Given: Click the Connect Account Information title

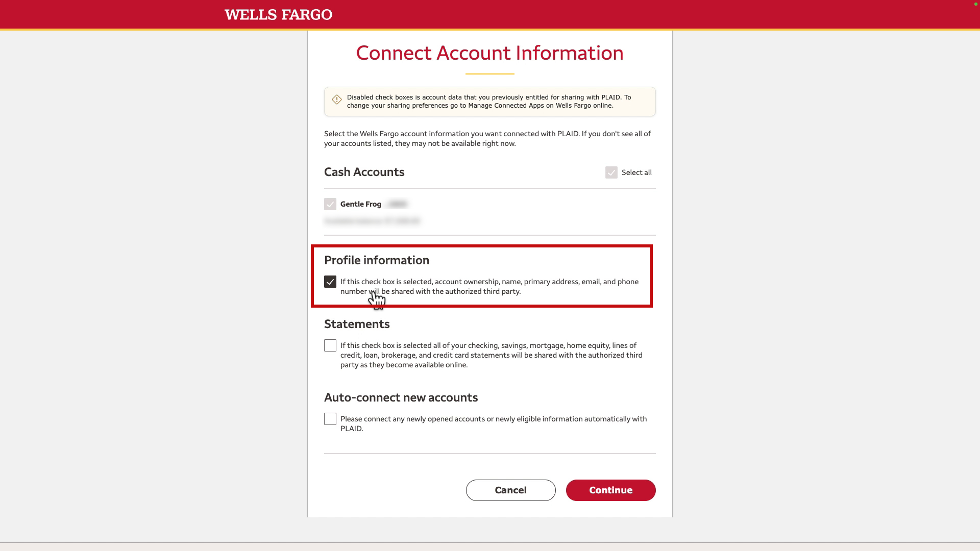Looking at the screenshot, I should [x=490, y=53].
